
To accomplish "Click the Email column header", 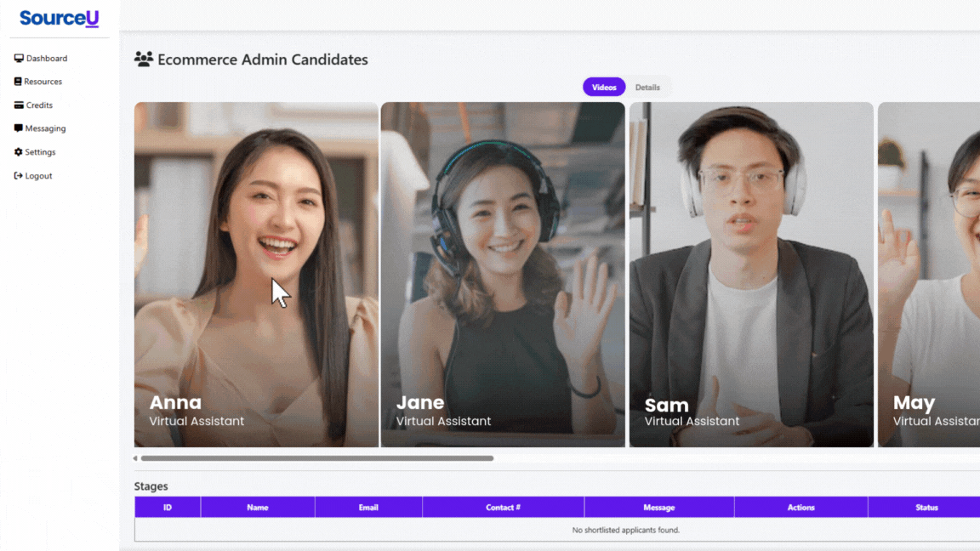I will click(368, 508).
